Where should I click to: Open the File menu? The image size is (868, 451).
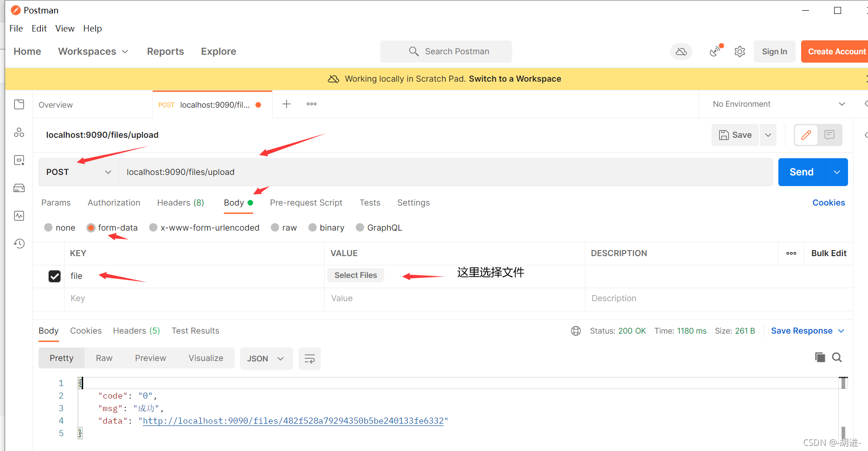click(x=16, y=28)
